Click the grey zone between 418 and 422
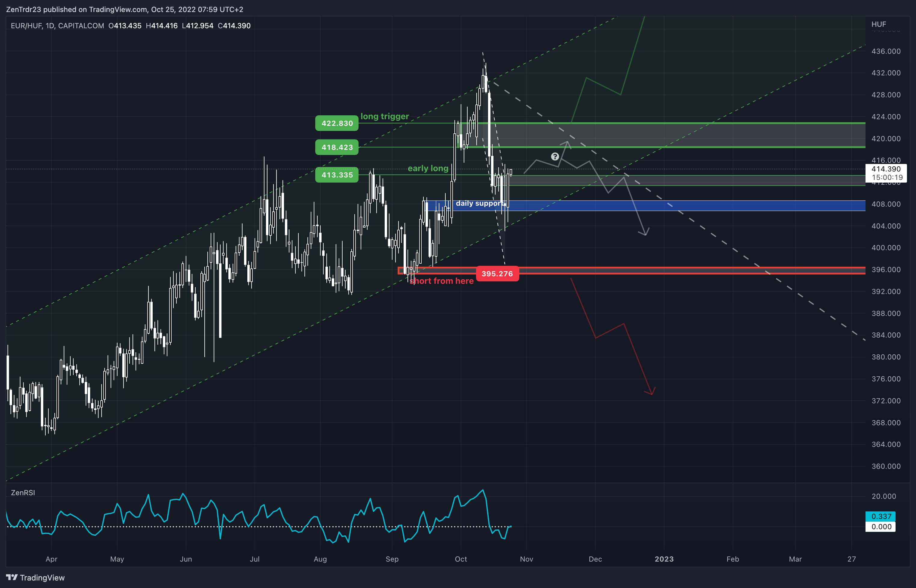This screenshot has width=916, height=588. [x=661, y=135]
